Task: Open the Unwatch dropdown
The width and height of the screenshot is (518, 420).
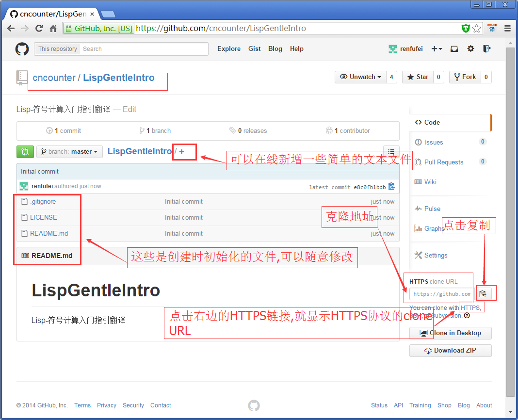Action: (x=360, y=77)
